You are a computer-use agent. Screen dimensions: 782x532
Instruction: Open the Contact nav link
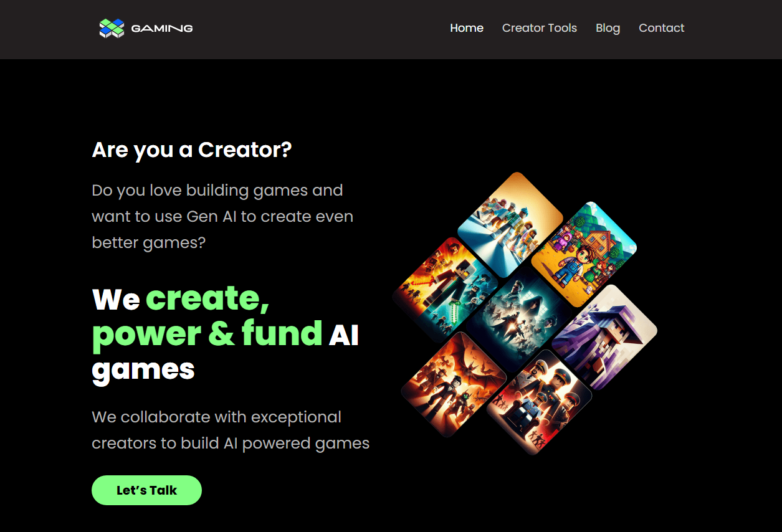coord(662,28)
